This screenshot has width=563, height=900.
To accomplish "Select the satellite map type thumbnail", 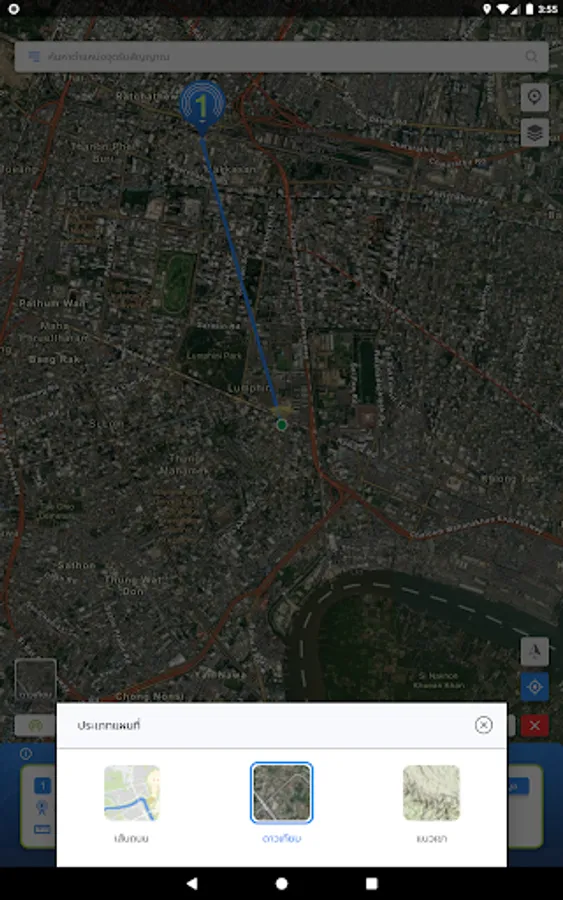I will tap(282, 793).
